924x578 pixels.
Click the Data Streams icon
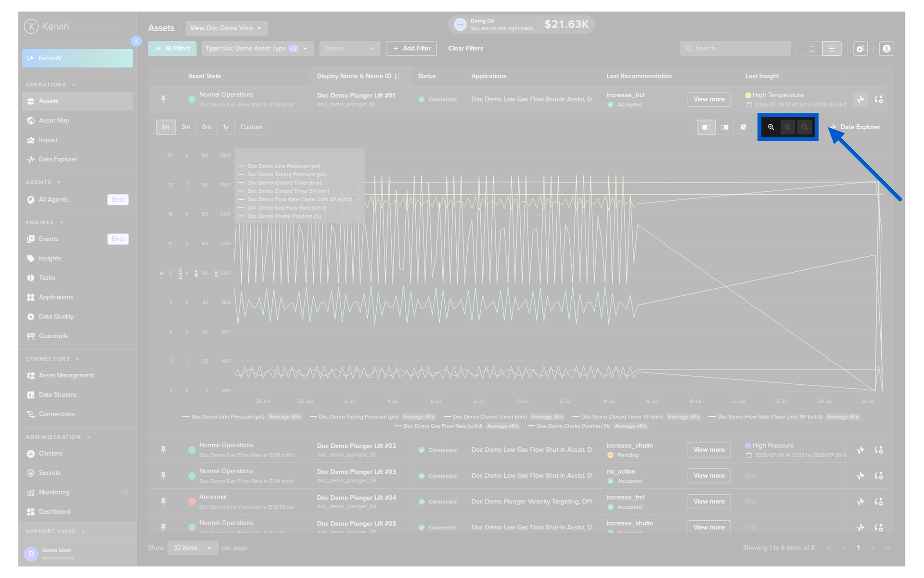tap(31, 395)
